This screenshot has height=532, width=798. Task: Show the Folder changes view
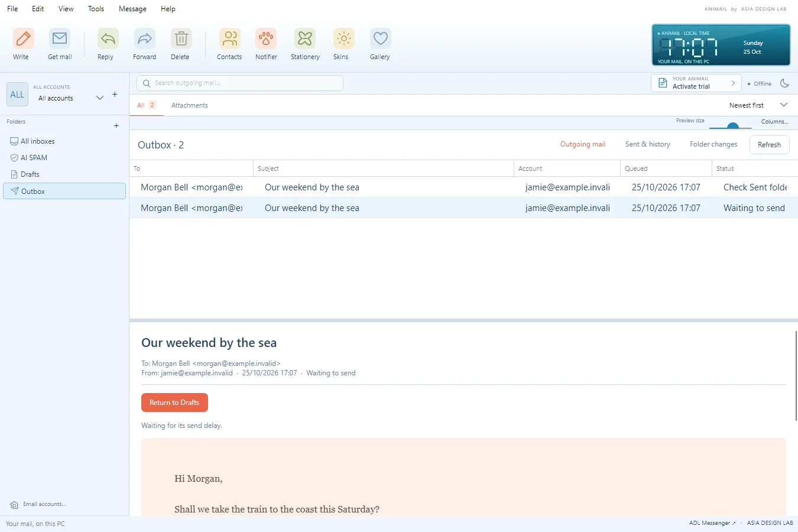tap(713, 144)
